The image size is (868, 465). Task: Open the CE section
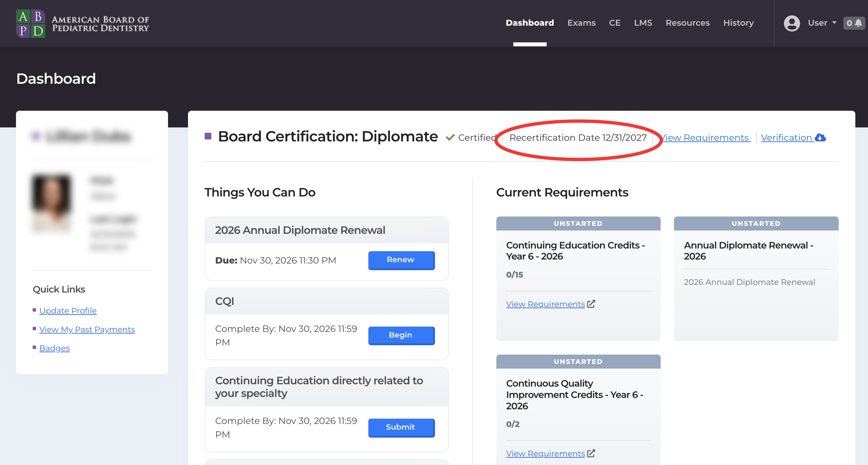tap(615, 23)
